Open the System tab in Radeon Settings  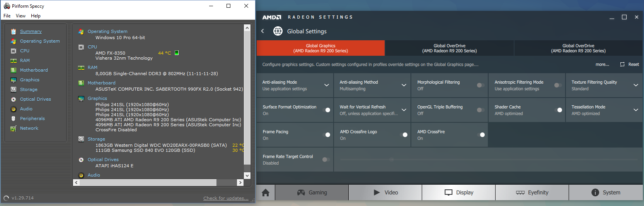[x=606, y=192]
